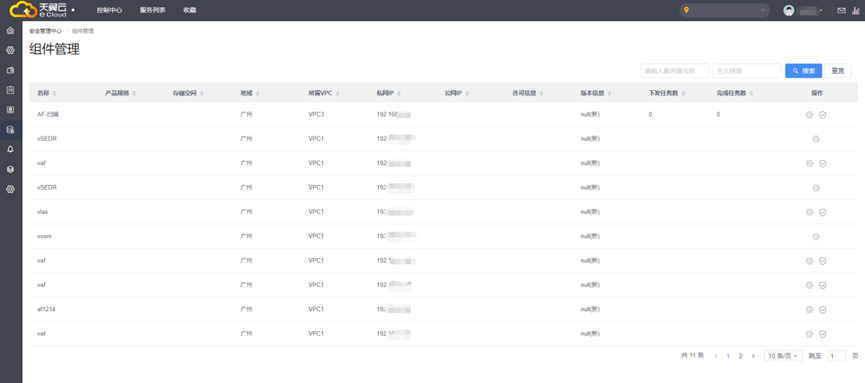
Task: Open the 服务列表 menu item
Action: coord(153,10)
